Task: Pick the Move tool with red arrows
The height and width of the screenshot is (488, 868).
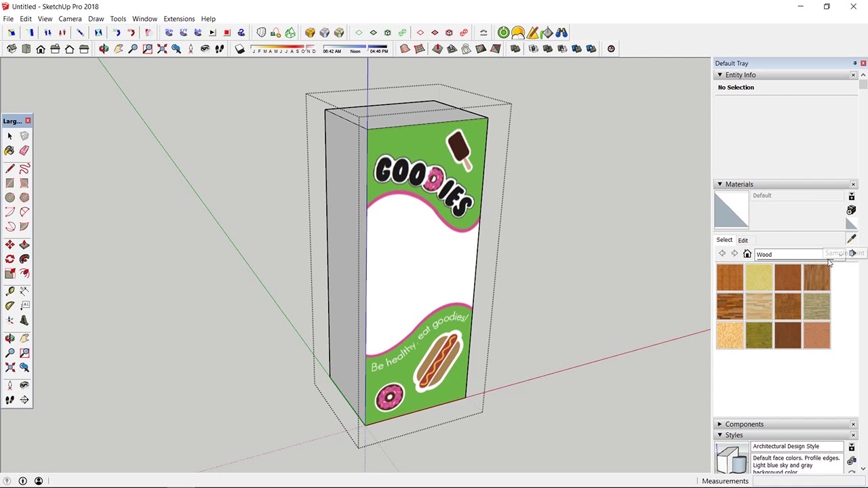Action: [x=9, y=245]
